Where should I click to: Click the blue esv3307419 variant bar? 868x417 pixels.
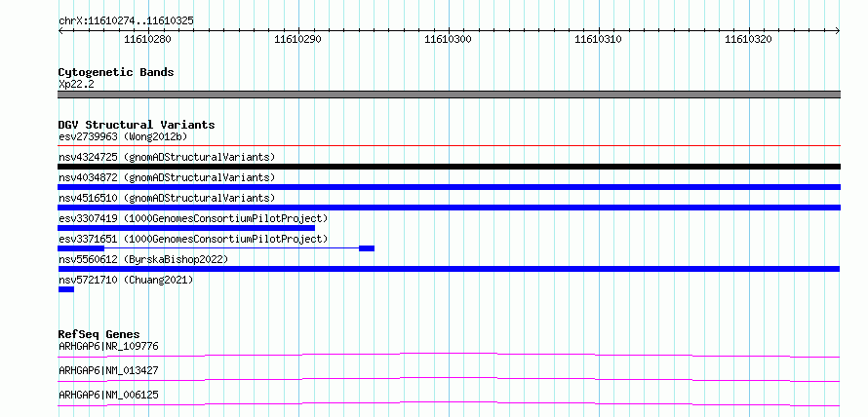(186, 228)
